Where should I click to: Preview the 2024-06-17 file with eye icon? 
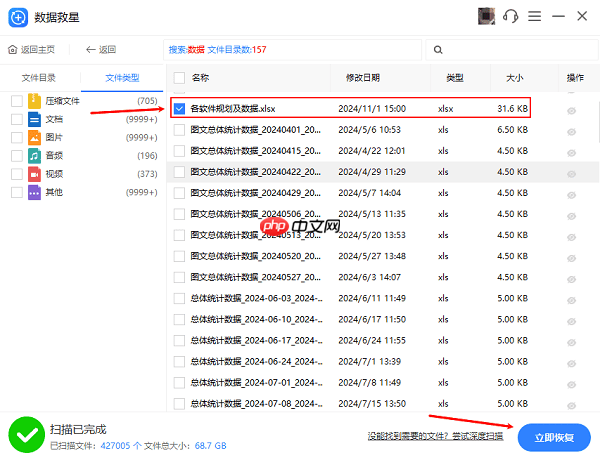[571, 342]
